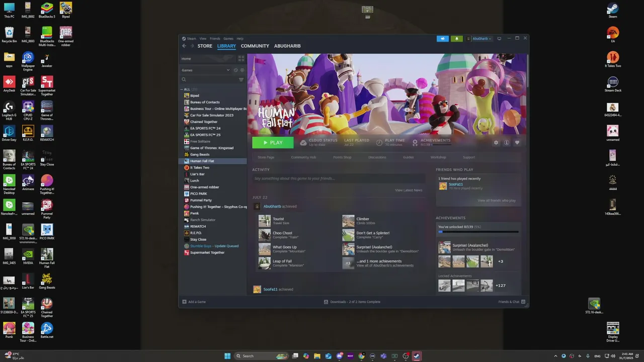The width and height of the screenshot is (644, 362).
Task: Click the library search field
Action: pyautogui.click(x=209, y=79)
